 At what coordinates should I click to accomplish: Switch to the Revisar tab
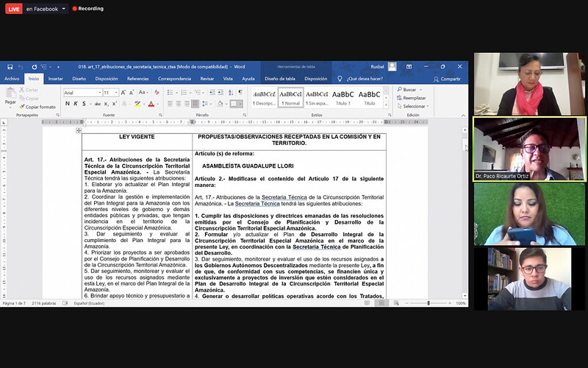coord(207,79)
